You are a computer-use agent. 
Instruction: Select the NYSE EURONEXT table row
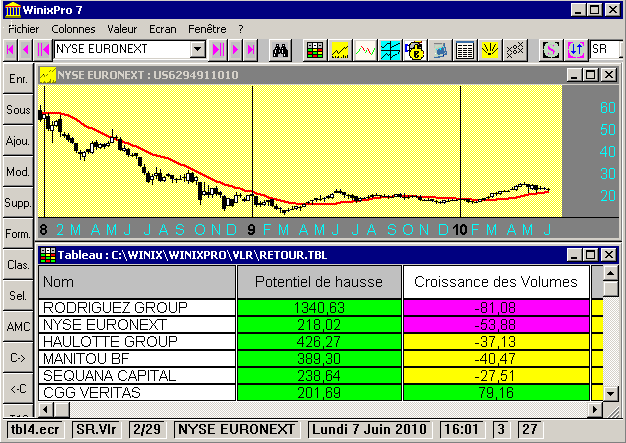137,325
